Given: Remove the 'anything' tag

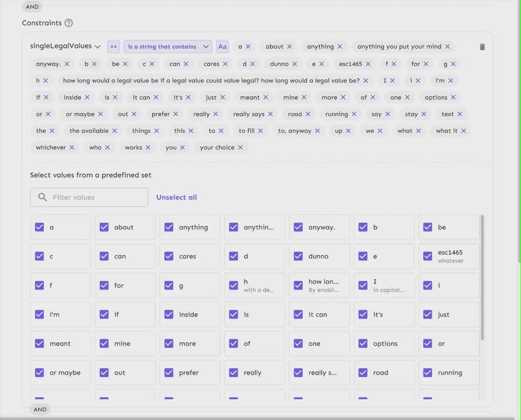Looking at the screenshot, I should coord(340,47).
